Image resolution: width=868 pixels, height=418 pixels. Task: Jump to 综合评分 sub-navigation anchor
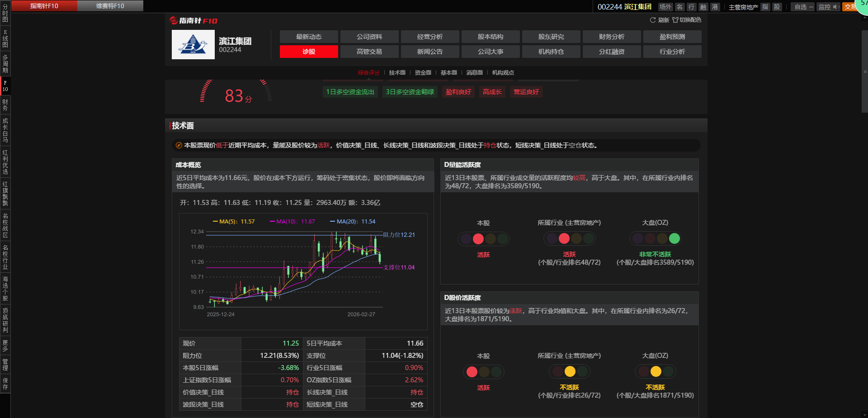click(368, 72)
